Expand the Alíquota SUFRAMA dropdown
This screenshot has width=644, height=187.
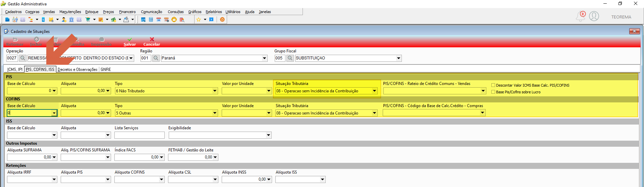[x=54, y=157]
